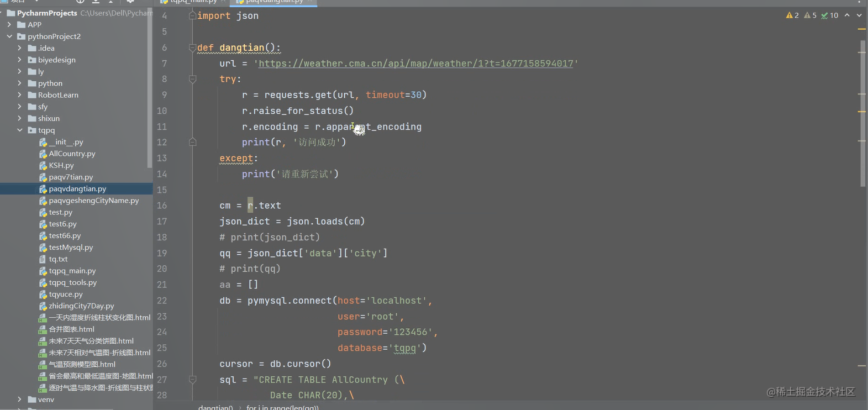Click the Python file icon beside tqyuce.py
This screenshot has width=868, height=410.
(43, 295)
